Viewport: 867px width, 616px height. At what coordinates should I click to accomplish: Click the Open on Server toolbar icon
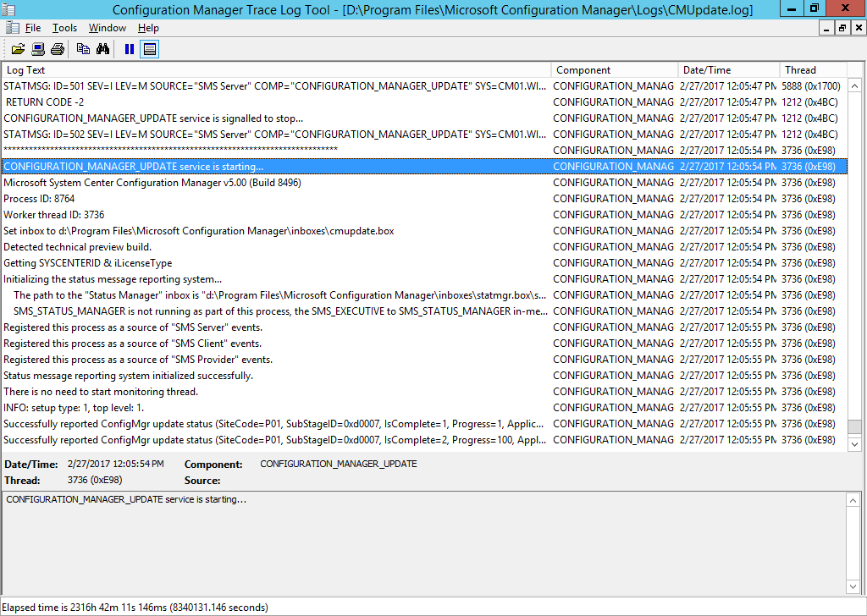tap(38, 49)
